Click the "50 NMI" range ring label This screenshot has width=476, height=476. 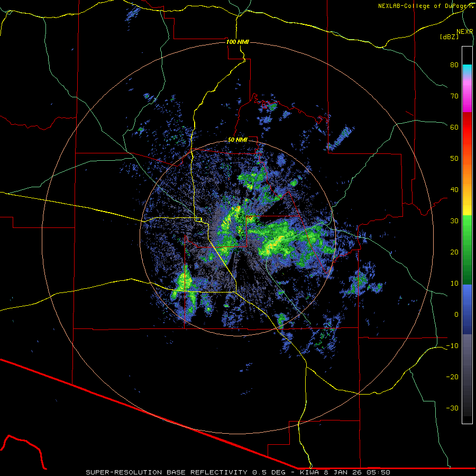[x=237, y=140]
